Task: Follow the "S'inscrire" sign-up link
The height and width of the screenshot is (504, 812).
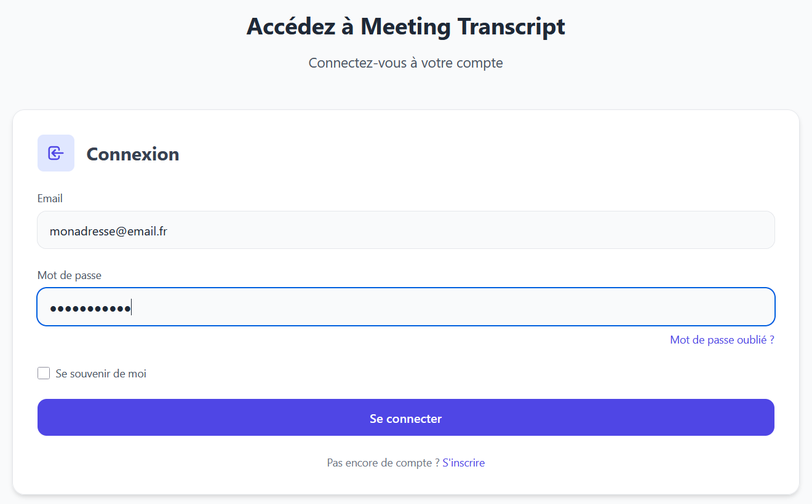Action: click(x=463, y=463)
